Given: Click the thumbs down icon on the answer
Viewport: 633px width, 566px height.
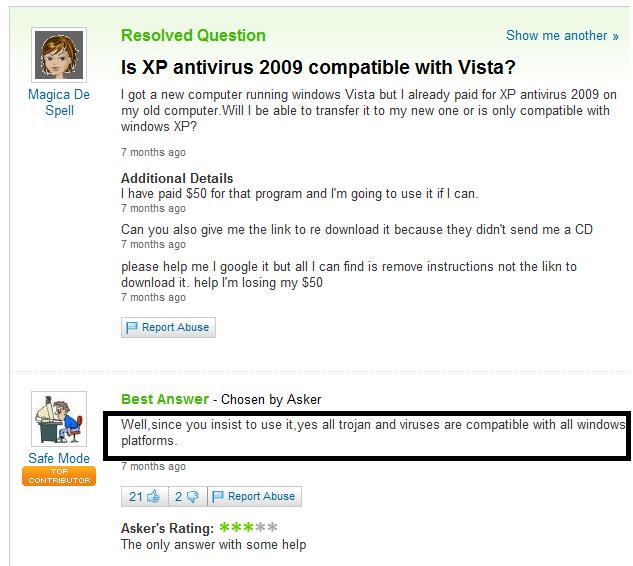Looking at the screenshot, I should (193, 497).
